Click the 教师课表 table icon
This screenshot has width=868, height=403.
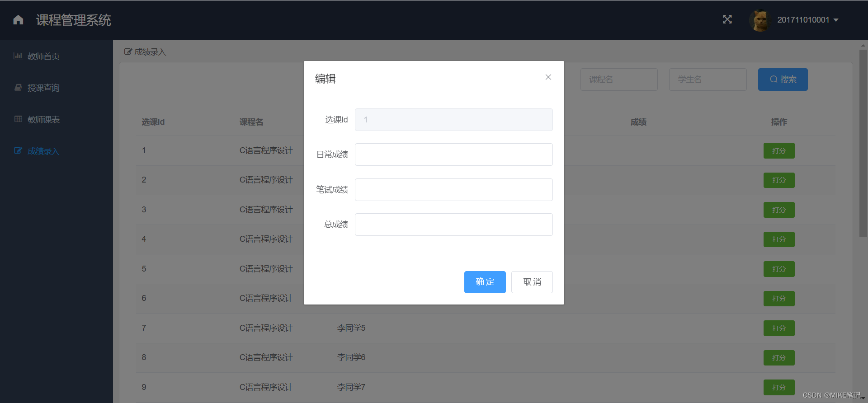18,119
